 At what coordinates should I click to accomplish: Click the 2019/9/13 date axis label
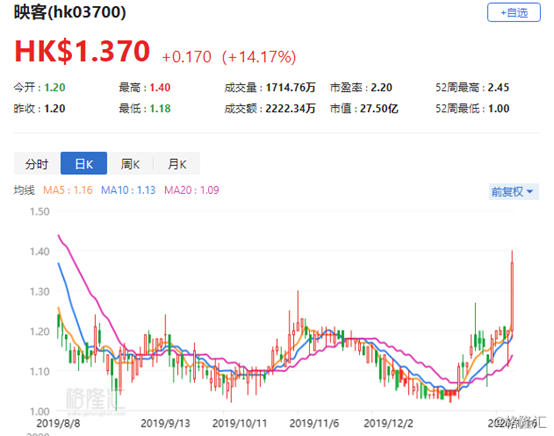click(165, 423)
